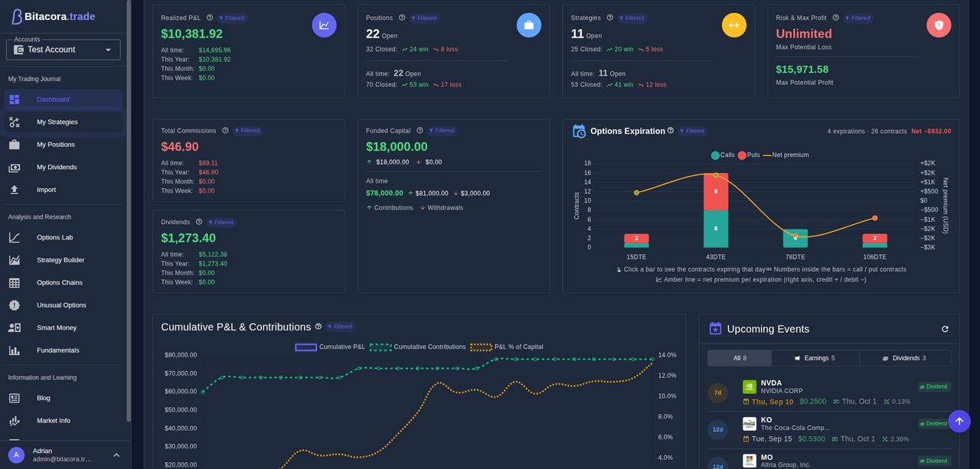The height and width of the screenshot is (469, 980).
Task: Expand the Adrian user menu chevron
Action: coord(116,455)
